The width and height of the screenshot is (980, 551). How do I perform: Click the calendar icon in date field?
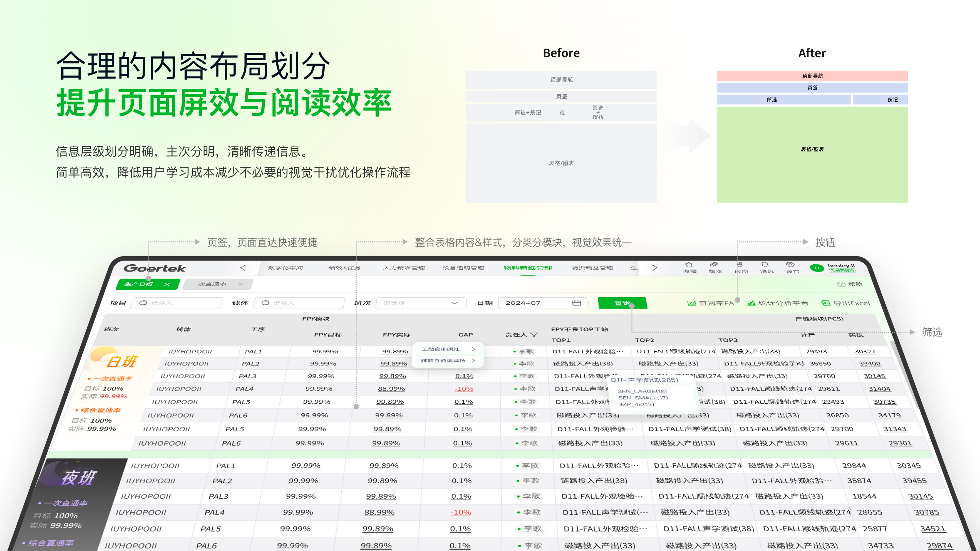tap(577, 303)
